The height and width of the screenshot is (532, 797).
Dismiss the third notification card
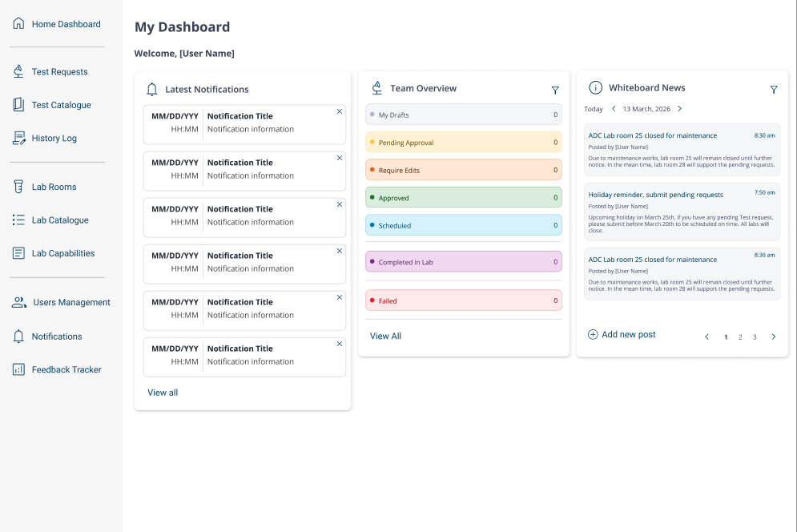click(x=340, y=204)
